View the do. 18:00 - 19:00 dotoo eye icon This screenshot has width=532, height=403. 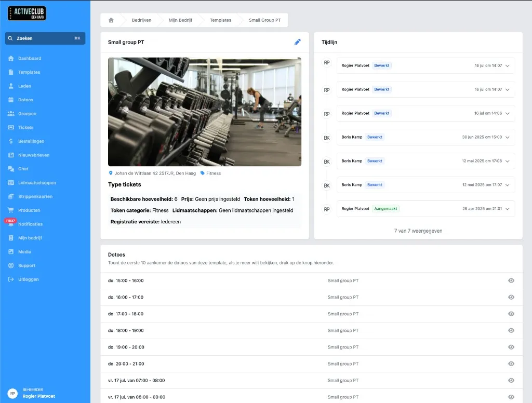click(511, 330)
